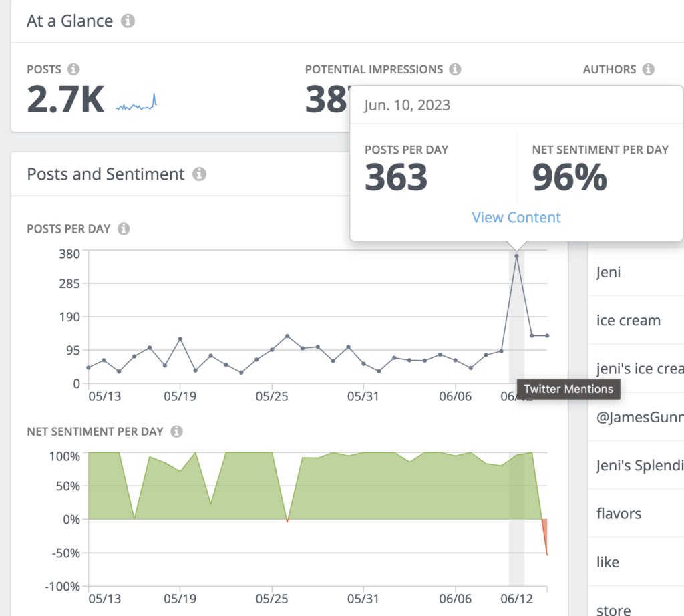
Task: Click the 363 posts per day value
Action: click(397, 176)
